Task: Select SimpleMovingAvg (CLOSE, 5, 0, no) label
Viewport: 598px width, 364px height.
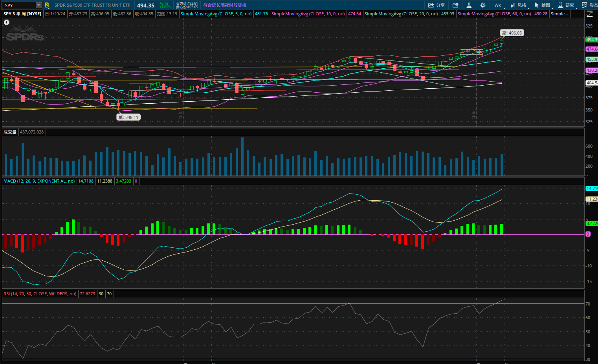Action: click(216, 14)
